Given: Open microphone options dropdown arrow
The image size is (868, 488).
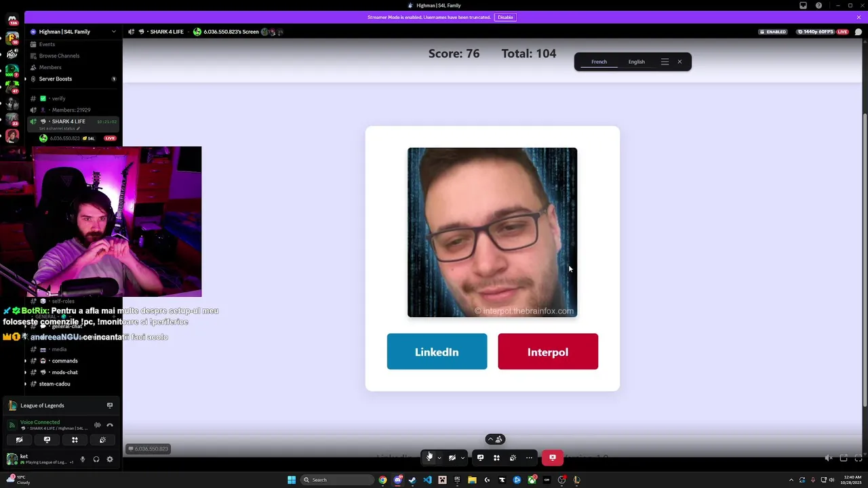Looking at the screenshot, I should click(439, 457).
